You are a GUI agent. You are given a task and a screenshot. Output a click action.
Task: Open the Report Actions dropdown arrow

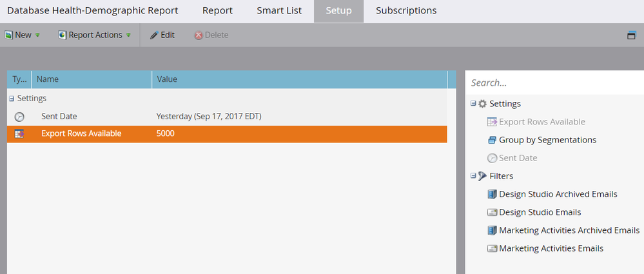click(128, 35)
